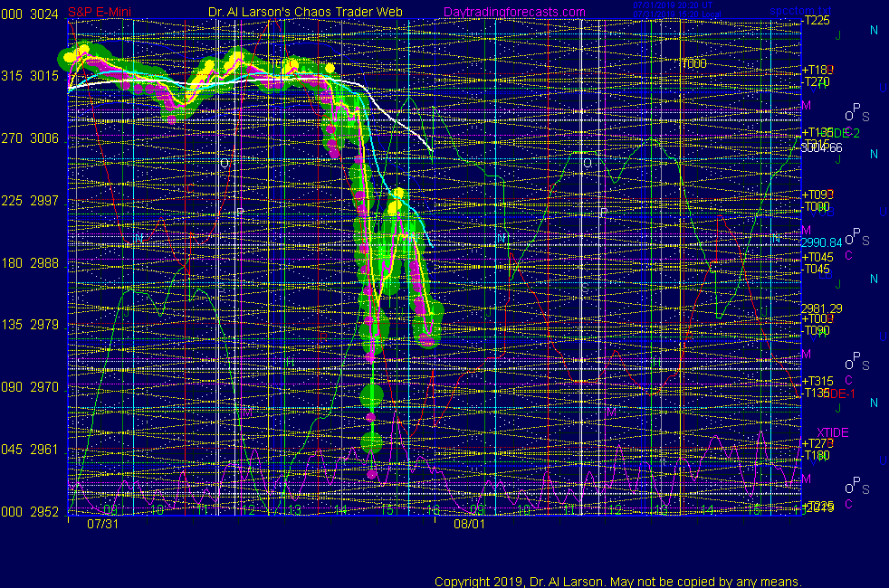The width and height of the screenshot is (889, 588).
Task: Click the 07/31 date axis label
Action: (102, 524)
